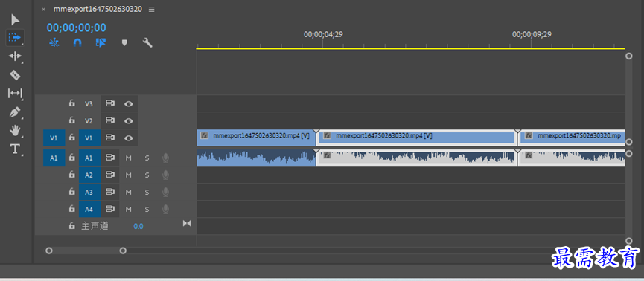The height and width of the screenshot is (281, 644).
Task: Click the fx badge on first V1 clip
Action: coord(204,135)
